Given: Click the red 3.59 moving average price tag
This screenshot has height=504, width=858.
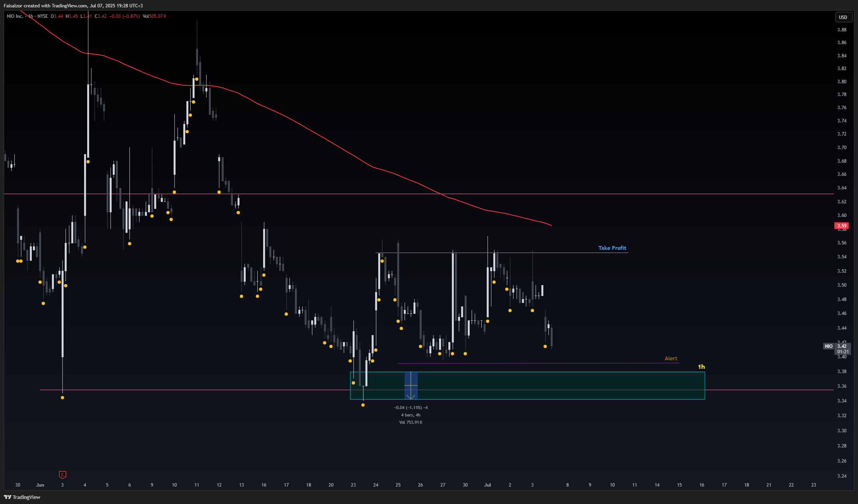Looking at the screenshot, I should point(842,225).
